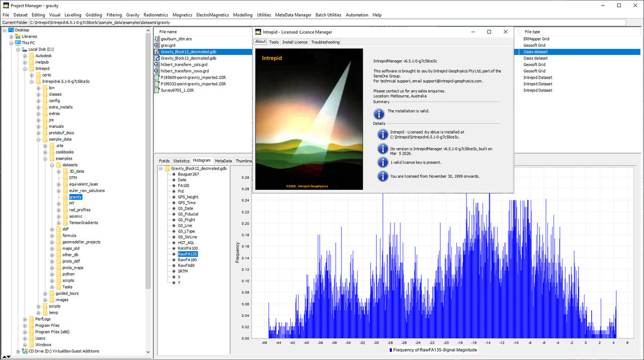
Task: Select the GPS_height field
Action: point(188,197)
